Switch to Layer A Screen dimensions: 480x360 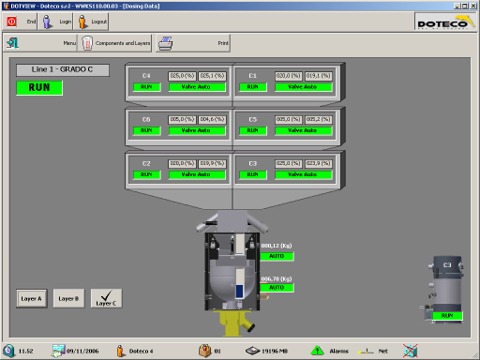click(x=32, y=299)
